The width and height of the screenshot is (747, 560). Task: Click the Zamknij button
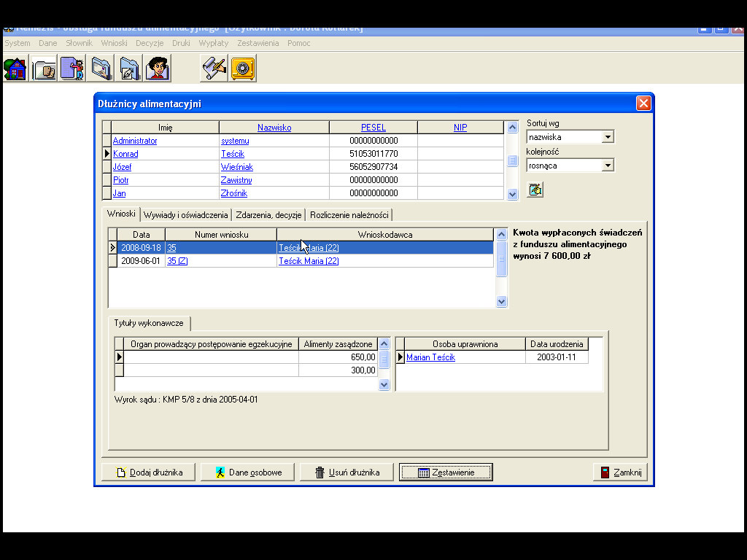(620, 472)
